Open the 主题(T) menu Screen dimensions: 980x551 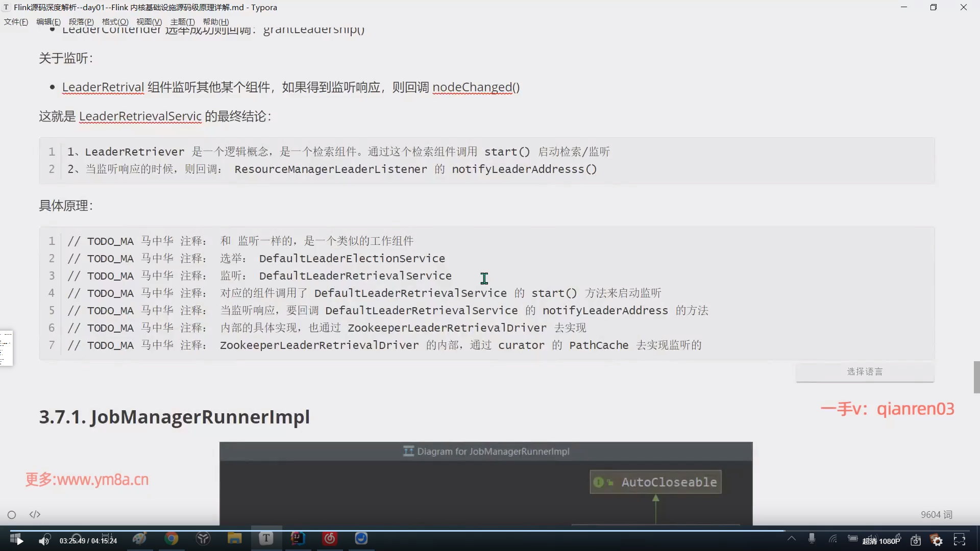pyautogui.click(x=182, y=21)
